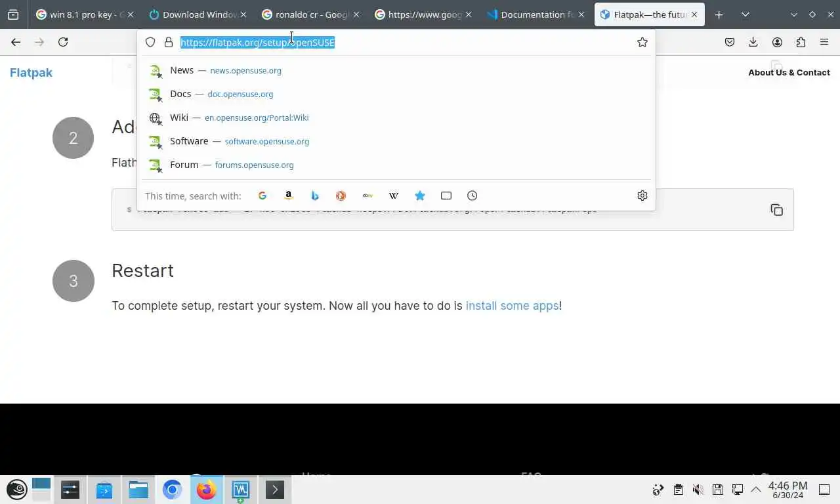840x504 pixels.
Task: Bookmark this page with the star icon
Action: coord(642,42)
